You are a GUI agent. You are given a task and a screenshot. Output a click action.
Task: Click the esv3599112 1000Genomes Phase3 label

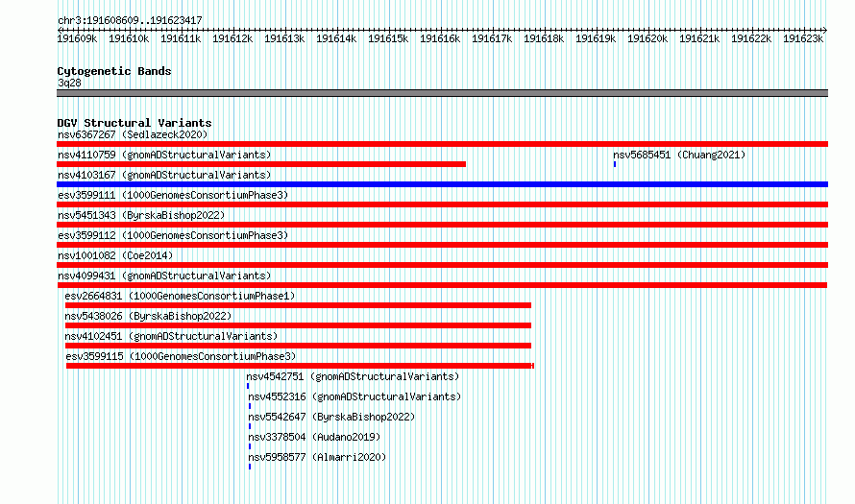coord(173,235)
